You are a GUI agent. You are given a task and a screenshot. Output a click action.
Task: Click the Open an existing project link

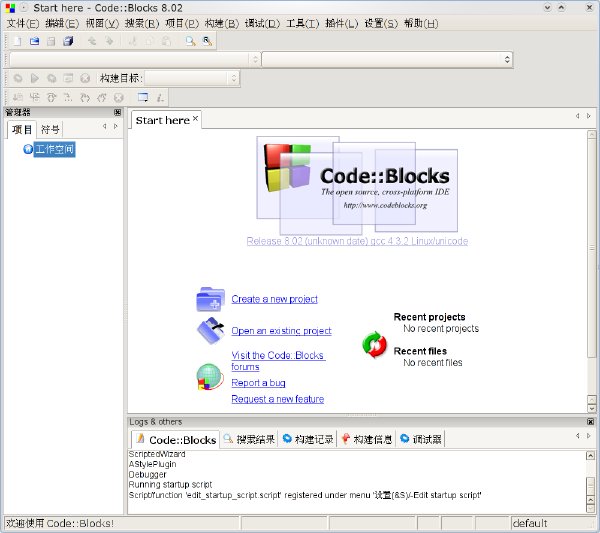281,331
